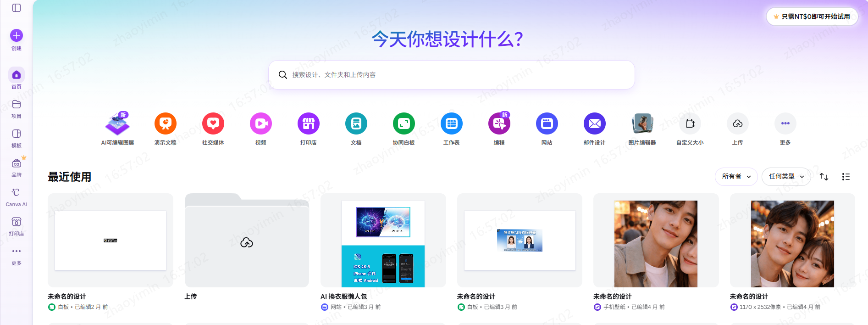Click the 上传 cloud icon in shortcuts row
The width and height of the screenshot is (868, 325).
(738, 123)
